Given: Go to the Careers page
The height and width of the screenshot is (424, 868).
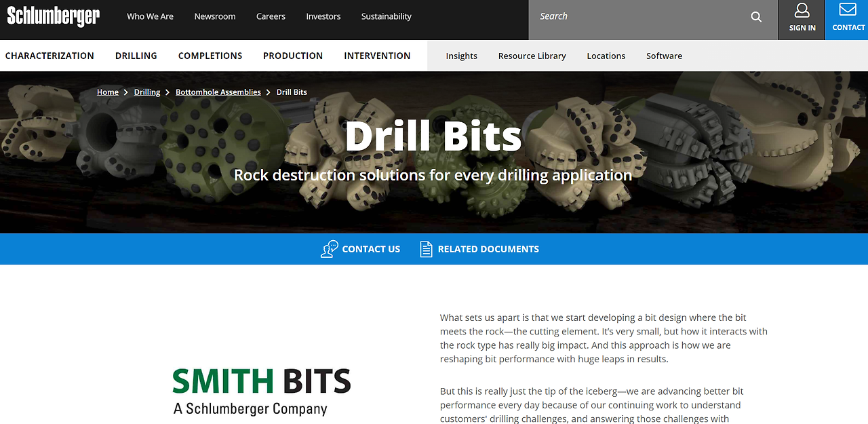Looking at the screenshot, I should click(271, 16).
